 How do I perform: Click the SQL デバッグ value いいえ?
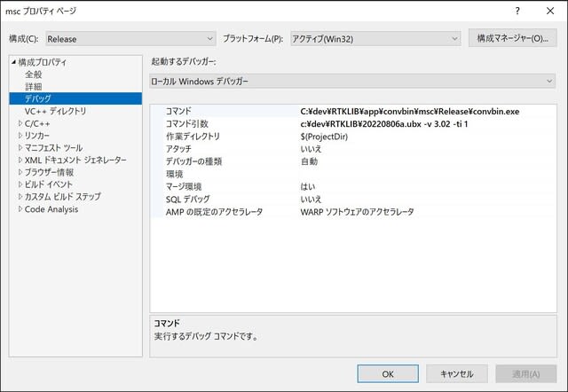311,200
